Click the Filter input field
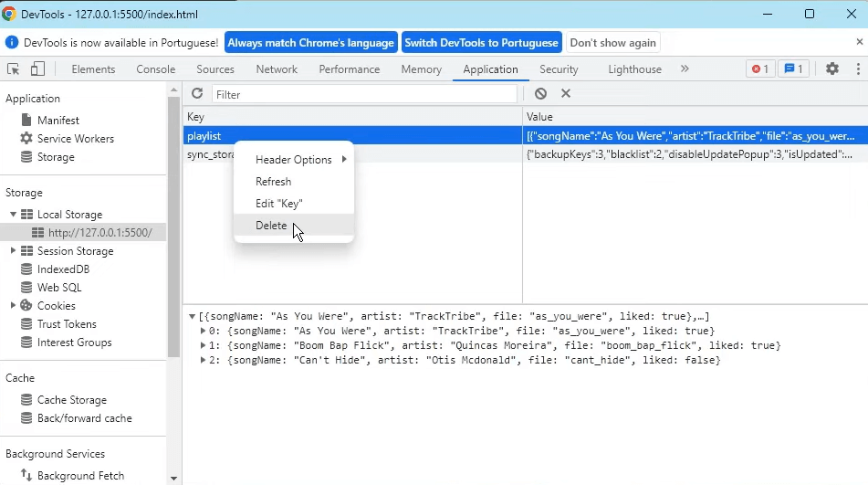 365,94
